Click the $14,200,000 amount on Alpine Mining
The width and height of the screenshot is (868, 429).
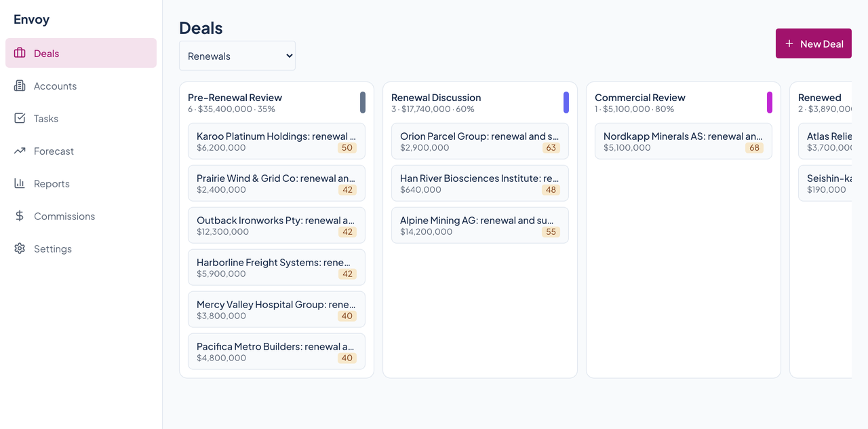426,231
